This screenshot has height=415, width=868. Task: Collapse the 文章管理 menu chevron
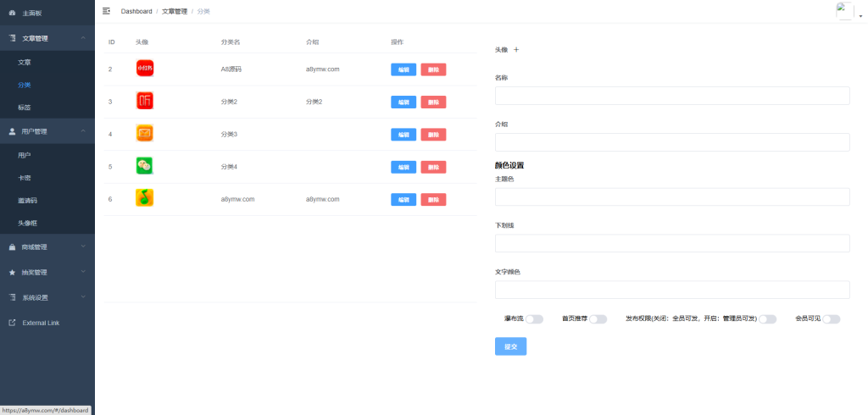83,38
